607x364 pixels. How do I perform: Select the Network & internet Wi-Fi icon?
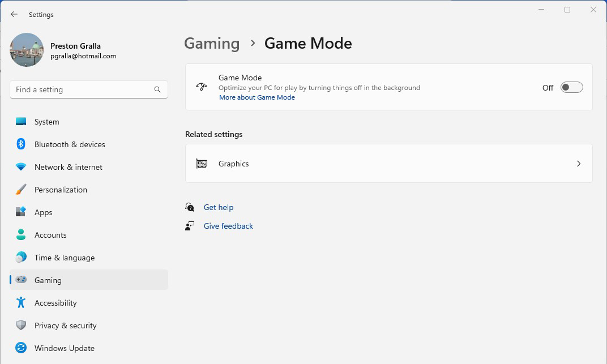point(21,167)
